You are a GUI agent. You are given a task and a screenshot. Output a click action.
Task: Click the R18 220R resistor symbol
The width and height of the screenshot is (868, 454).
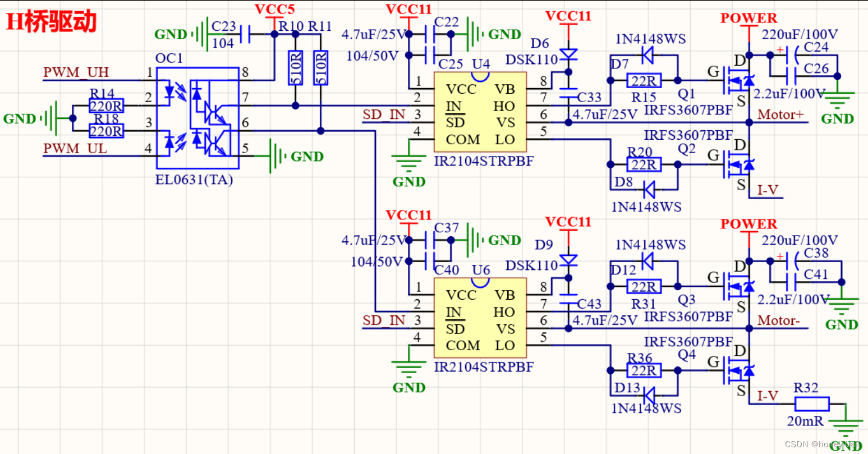tap(107, 131)
